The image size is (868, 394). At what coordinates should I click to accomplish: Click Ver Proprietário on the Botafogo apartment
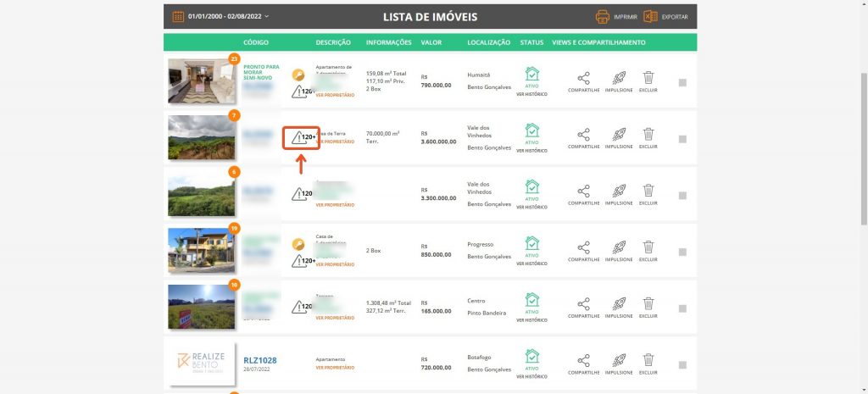[x=335, y=368]
